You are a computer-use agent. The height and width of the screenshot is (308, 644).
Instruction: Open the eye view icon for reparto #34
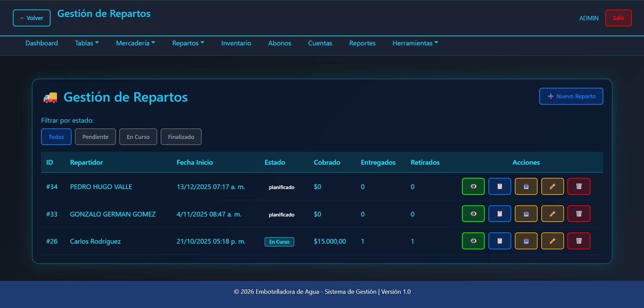473,186
